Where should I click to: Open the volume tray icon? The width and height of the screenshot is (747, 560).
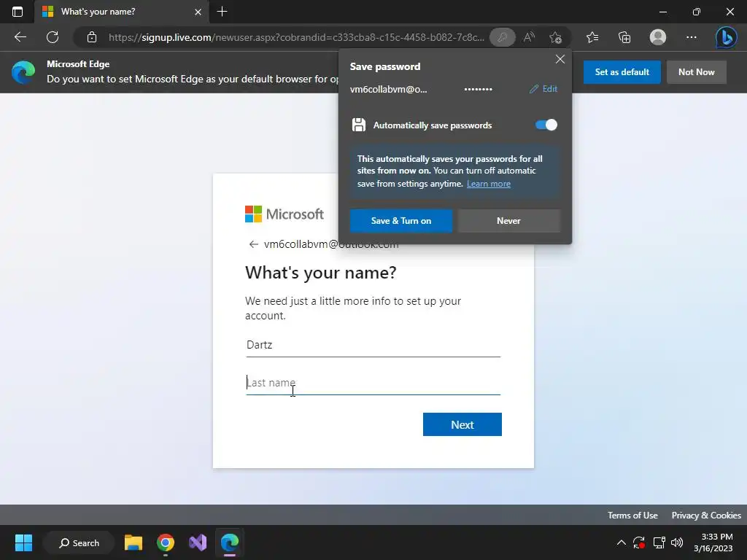(676, 542)
